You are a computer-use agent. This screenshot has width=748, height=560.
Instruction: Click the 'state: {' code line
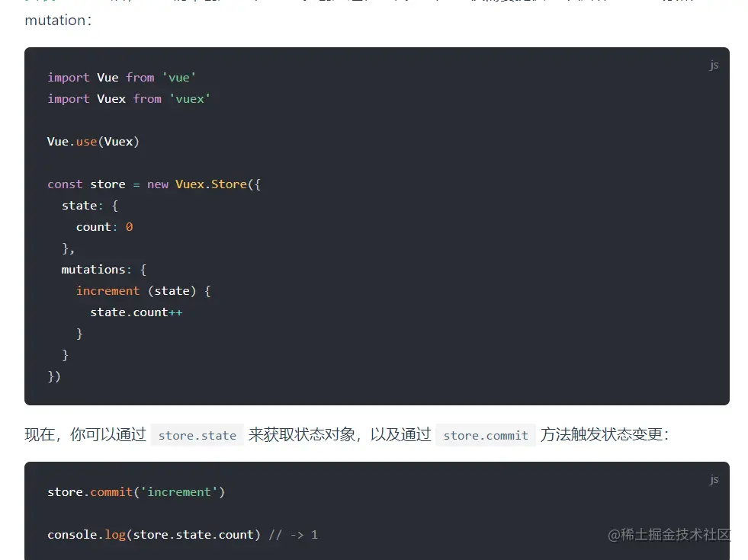[90, 206]
